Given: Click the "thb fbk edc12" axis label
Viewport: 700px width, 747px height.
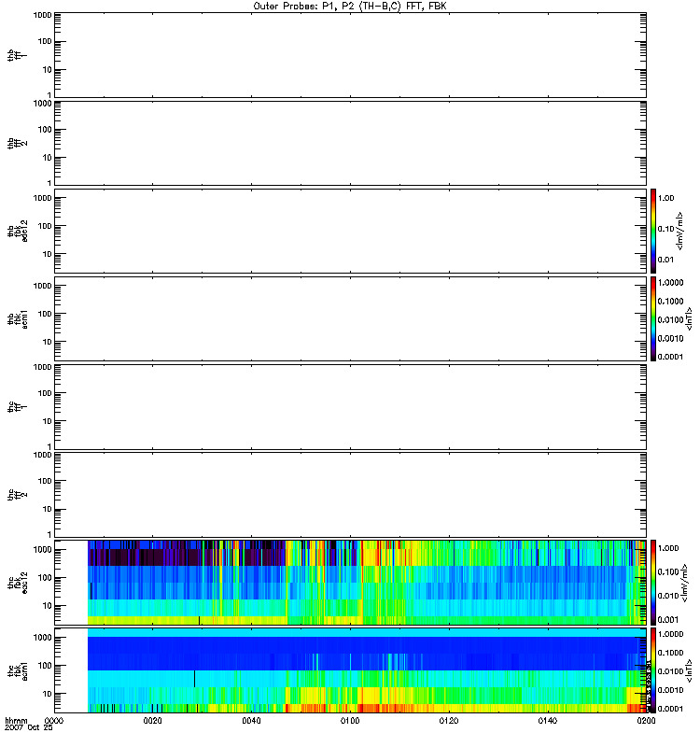Looking at the screenshot, I should (18, 231).
